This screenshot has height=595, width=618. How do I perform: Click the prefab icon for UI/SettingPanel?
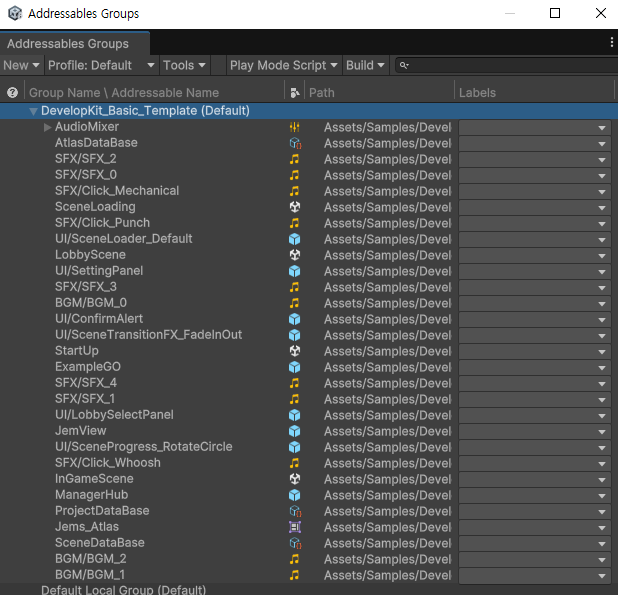click(x=295, y=271)
